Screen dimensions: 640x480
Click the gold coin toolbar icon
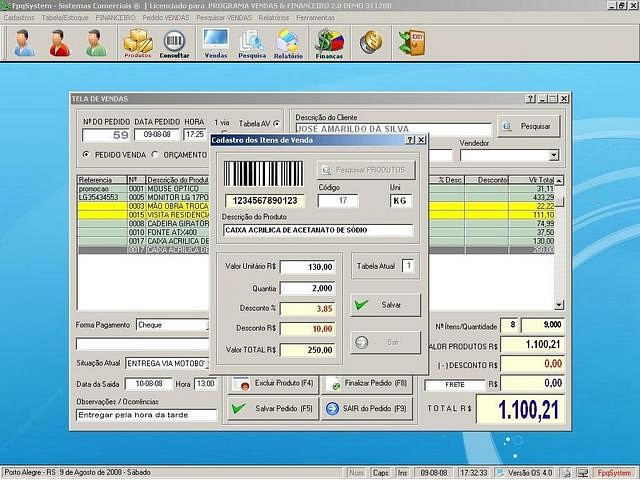point(371,42)
